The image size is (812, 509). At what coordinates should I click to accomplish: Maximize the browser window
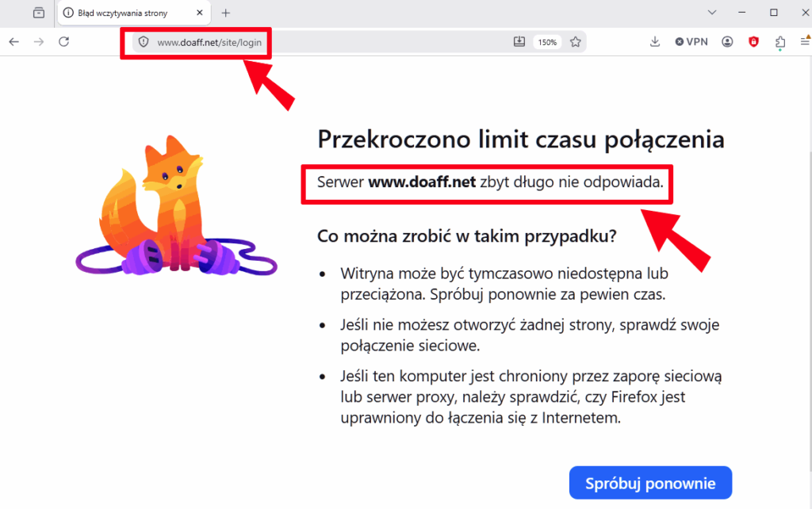(774, 13)
